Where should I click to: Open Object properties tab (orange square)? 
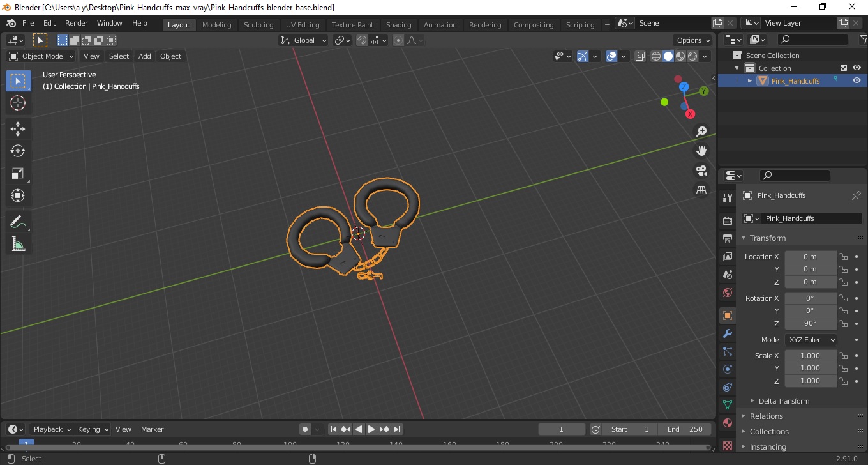click(x=728, y=316)
